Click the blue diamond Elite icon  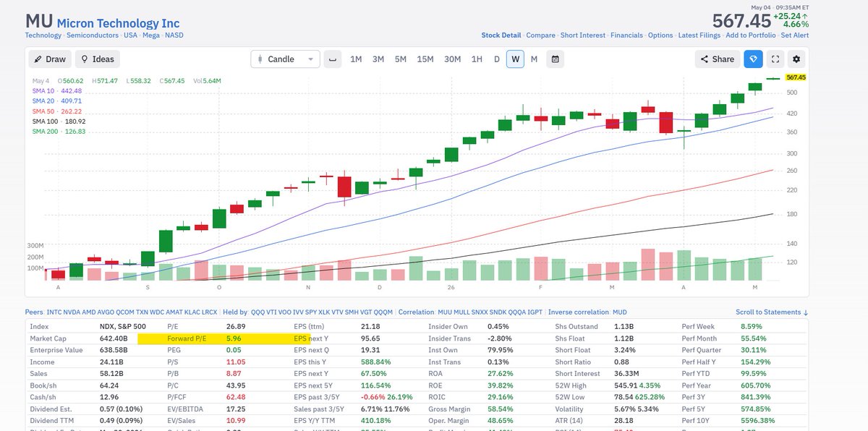coord(754,59)
